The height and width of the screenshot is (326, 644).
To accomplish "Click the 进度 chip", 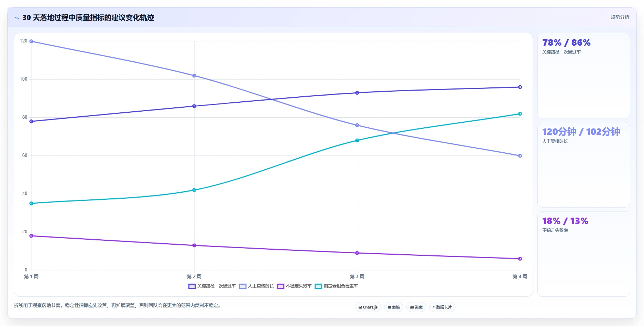I will pyautogui.click(x=416, y=307).
